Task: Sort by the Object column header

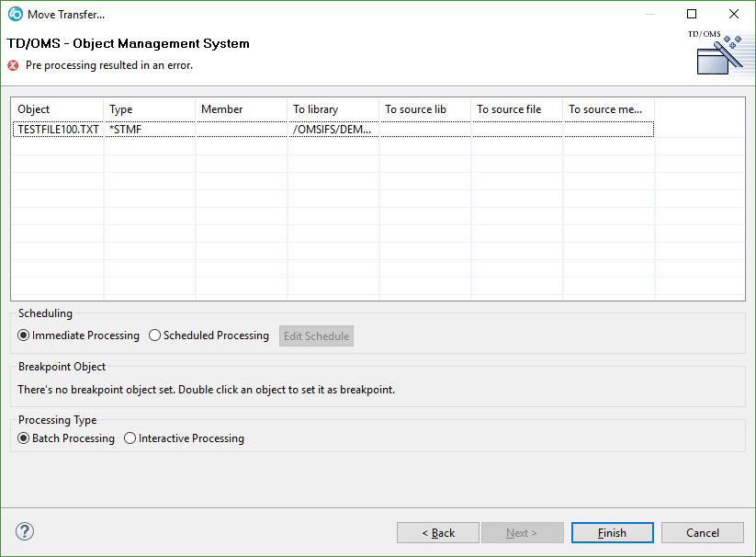Action: pyautogui.click(x=57, y=109)
